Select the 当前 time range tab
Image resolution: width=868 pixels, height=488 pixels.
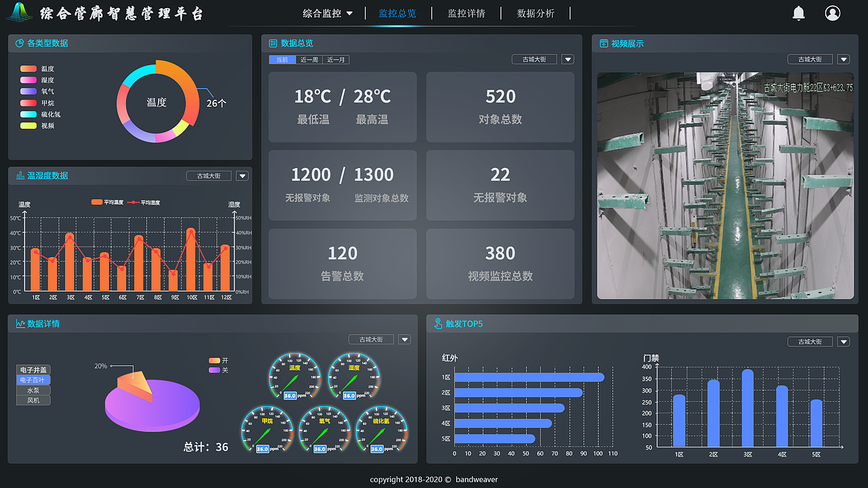(x=282, y=60)
